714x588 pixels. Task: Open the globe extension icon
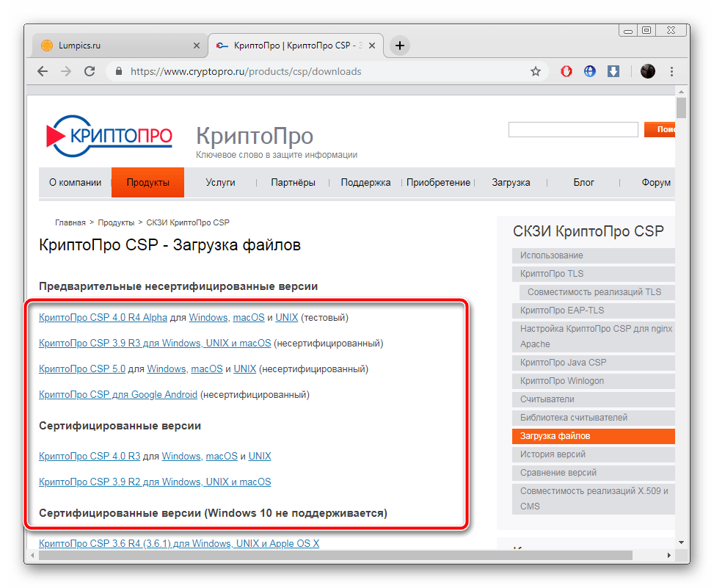(589, 71)
